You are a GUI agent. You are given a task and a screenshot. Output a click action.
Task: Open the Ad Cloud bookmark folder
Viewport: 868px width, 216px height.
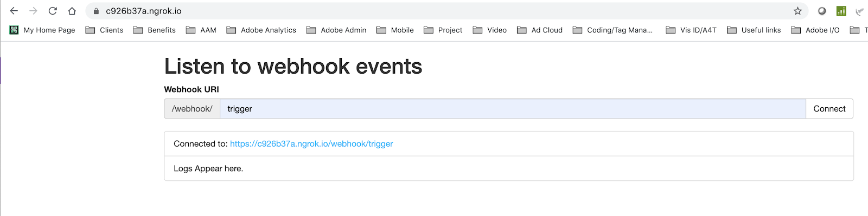click(540, 30)
